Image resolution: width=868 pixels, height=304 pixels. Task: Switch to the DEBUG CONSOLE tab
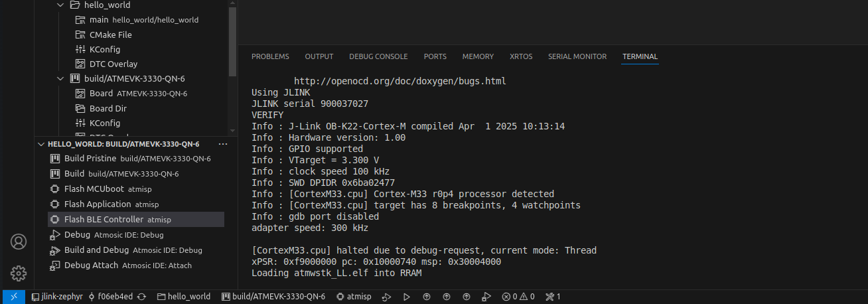point(378,56)
